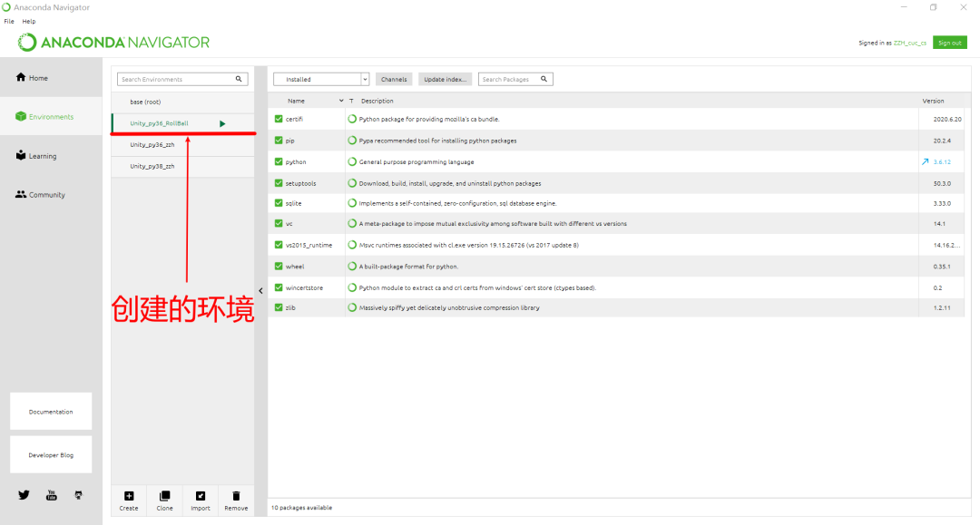Click the setuptools version 50.3.0
The image size is (980, 525).
pyautogui.click(x=942, y=183)
